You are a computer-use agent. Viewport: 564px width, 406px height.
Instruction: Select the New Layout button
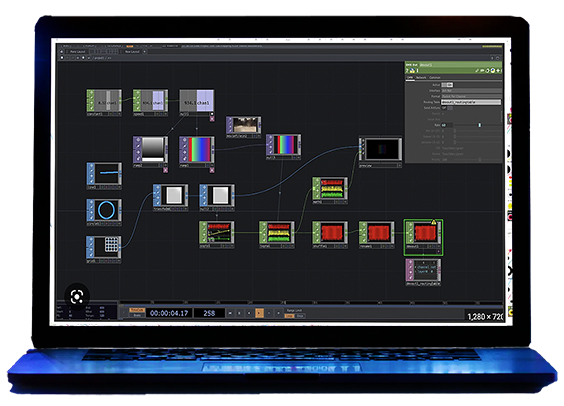click(x=132, y=52)
